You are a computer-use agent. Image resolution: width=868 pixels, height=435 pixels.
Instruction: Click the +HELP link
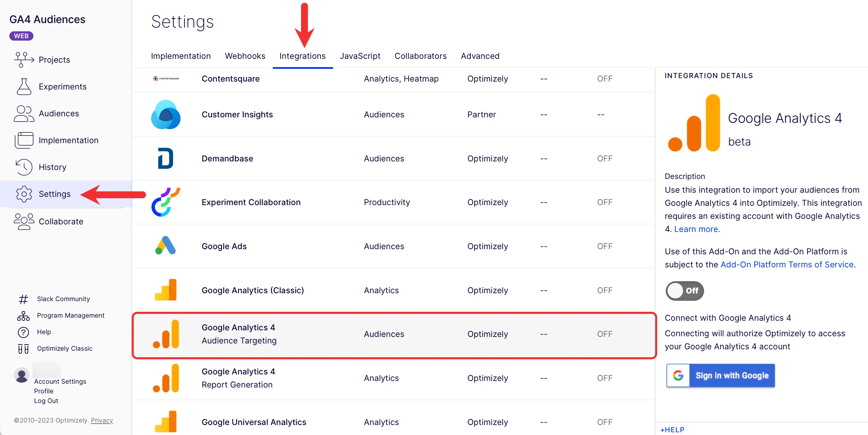(x=672, y=430)
